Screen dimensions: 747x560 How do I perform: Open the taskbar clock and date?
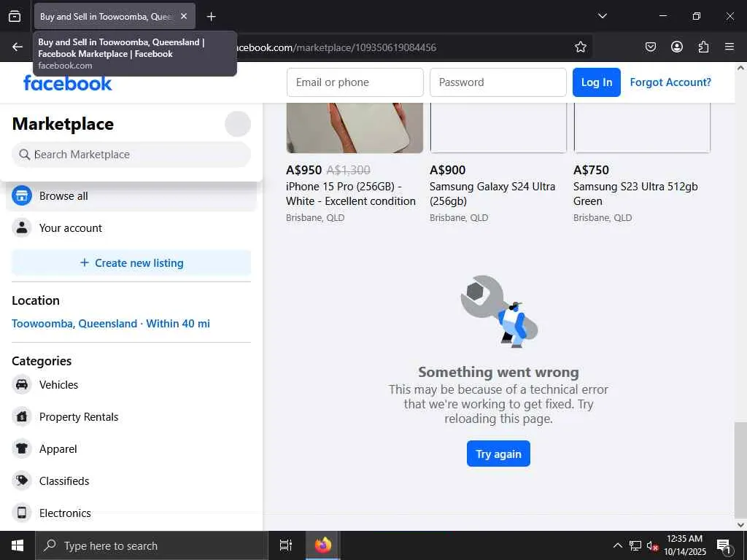(x=684, y=545)
